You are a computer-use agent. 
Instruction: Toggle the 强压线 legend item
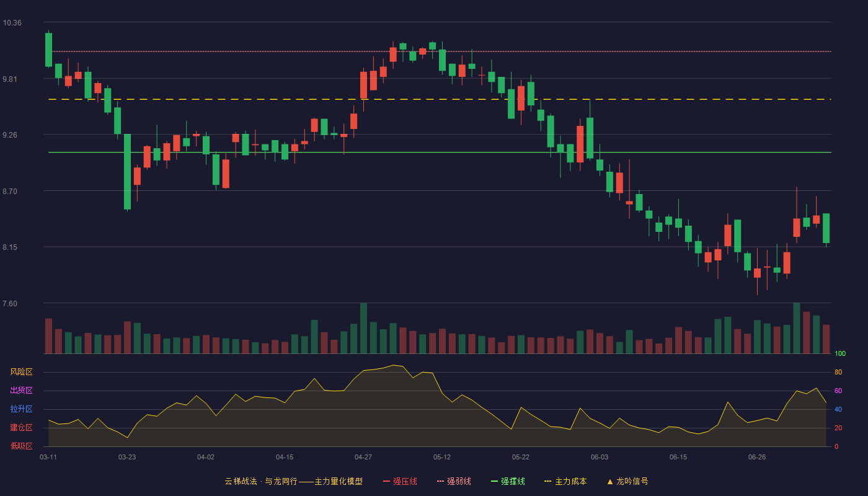pos(400,481)
